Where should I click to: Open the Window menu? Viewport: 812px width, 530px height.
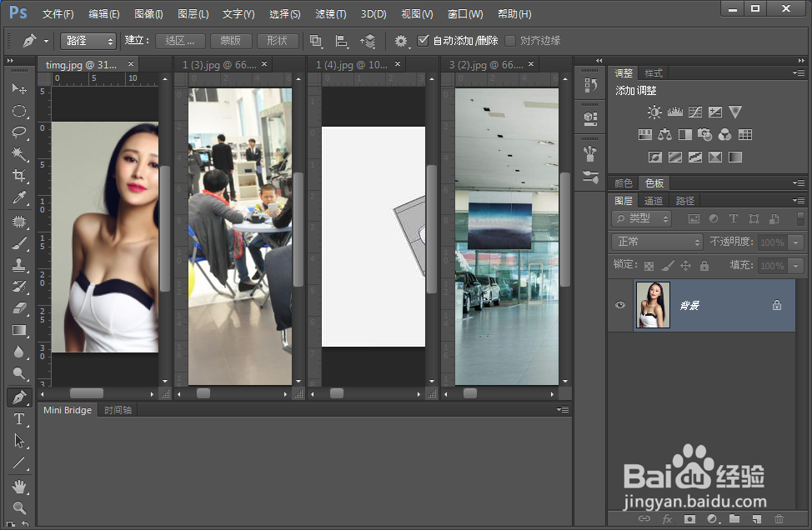(x=465, y=14)
